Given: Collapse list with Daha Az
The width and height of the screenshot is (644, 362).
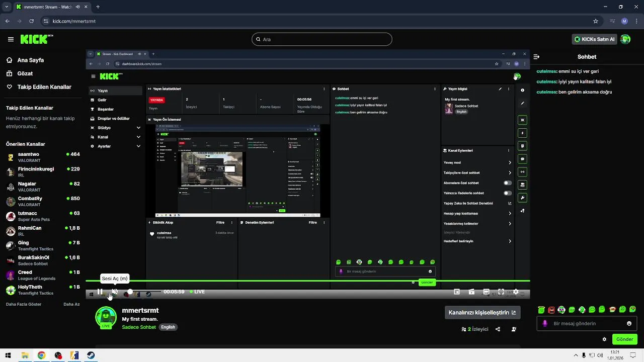Looking at the screenshot, I should (x=71, y=304).
